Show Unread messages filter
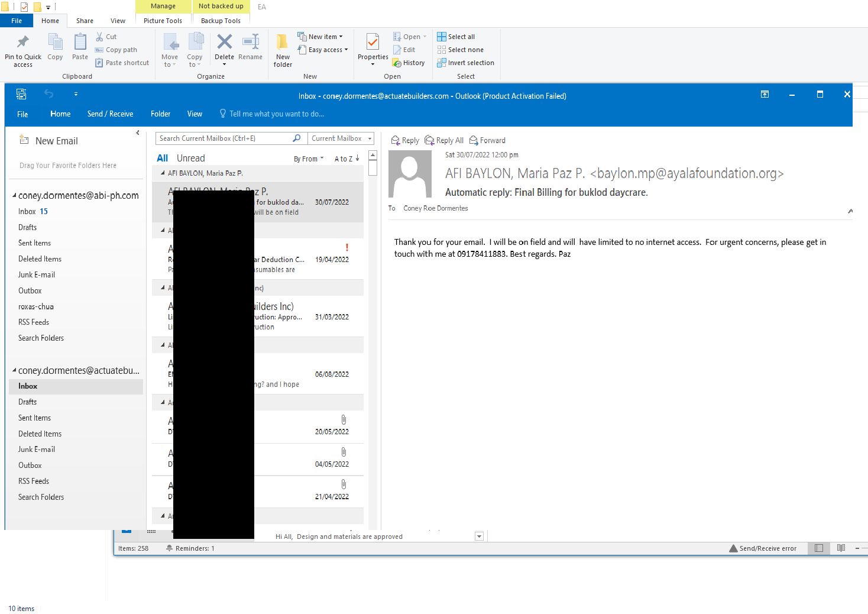 (190, 158)
